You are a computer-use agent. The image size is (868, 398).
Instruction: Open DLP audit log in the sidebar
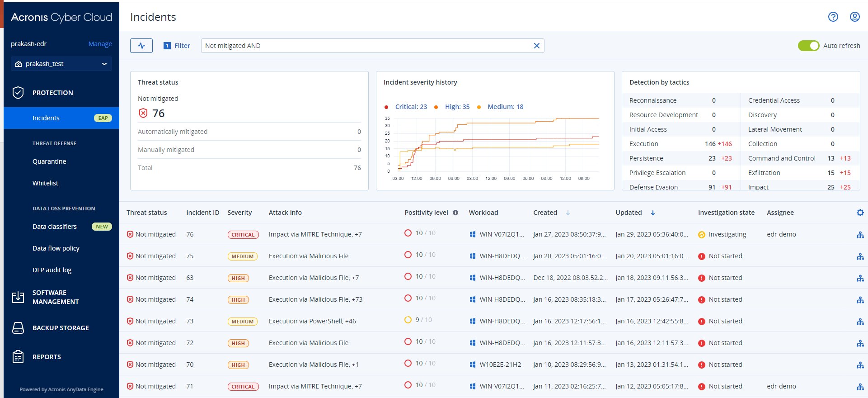52,270
